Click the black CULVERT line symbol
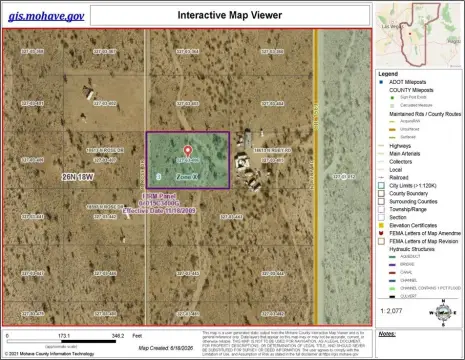The height and width of the screenshot is (360, 465). [392, 296]
